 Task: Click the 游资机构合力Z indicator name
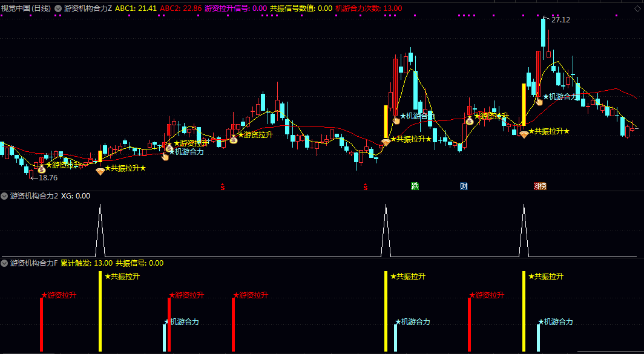[88, 8]
